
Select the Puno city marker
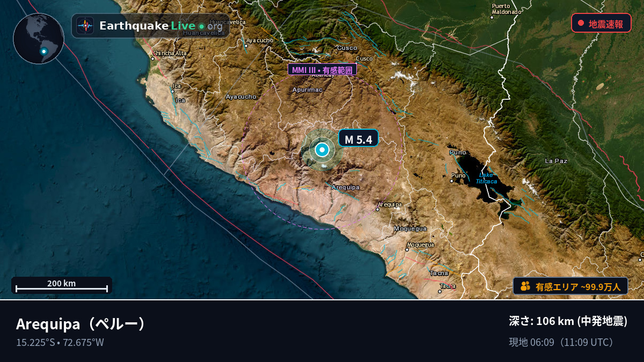tap(451, 181)
